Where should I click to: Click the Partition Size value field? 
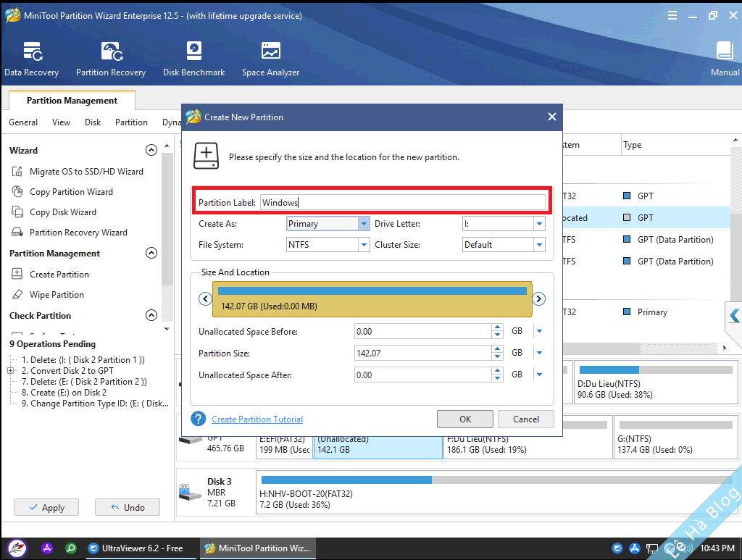click(x=423, y=353)
